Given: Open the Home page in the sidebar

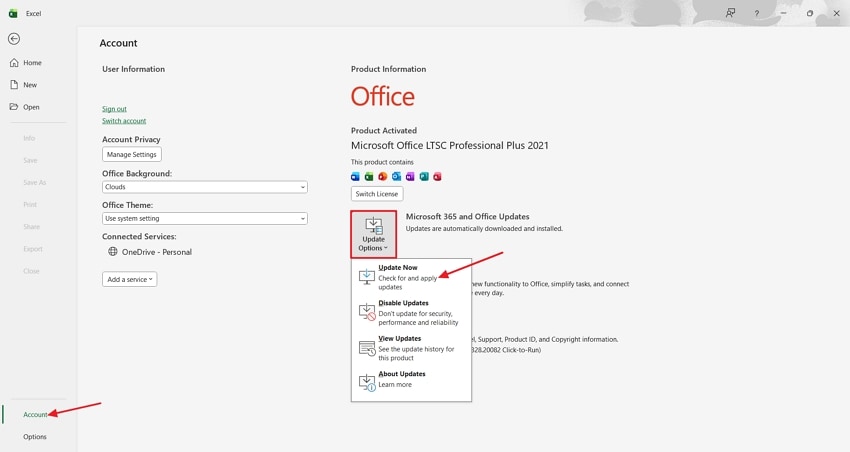Looking at the screenshot, I should tap(33, 63).
